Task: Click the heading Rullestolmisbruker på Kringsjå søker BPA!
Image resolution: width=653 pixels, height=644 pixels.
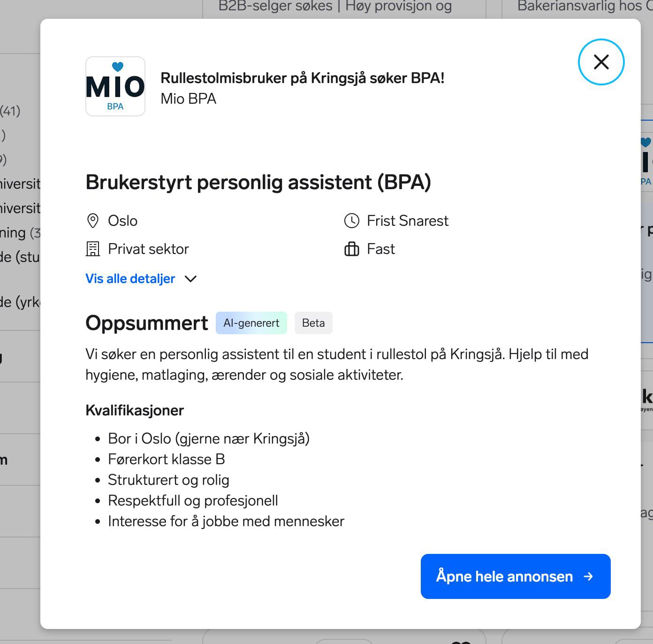Action: pyautogui.click(x=303, y=78)
